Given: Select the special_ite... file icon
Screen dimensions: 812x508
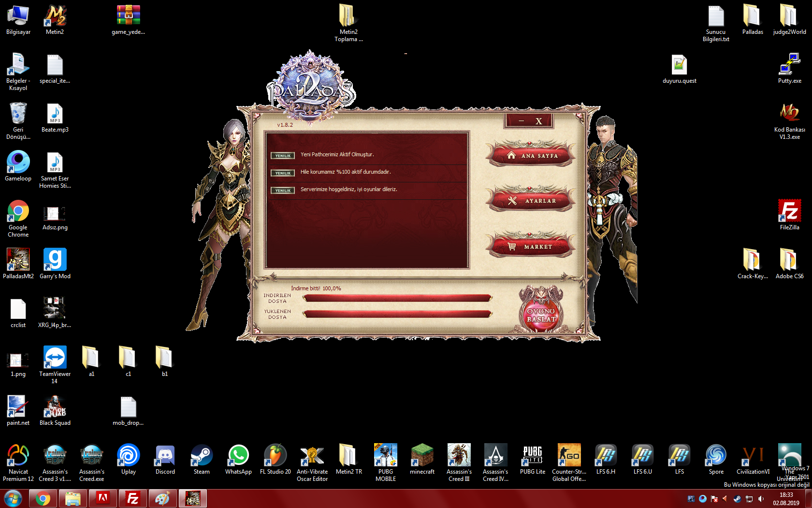Looking at the screenshot, I should (55, 69).
